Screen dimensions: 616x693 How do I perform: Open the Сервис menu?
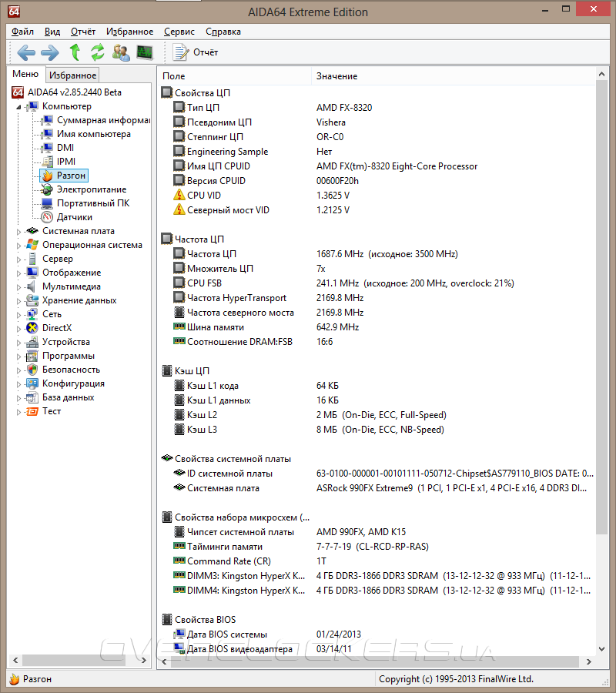coord(179,32)
